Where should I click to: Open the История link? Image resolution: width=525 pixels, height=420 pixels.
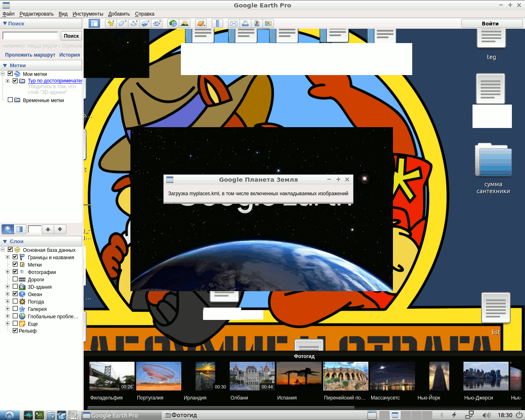pos(70,55)
